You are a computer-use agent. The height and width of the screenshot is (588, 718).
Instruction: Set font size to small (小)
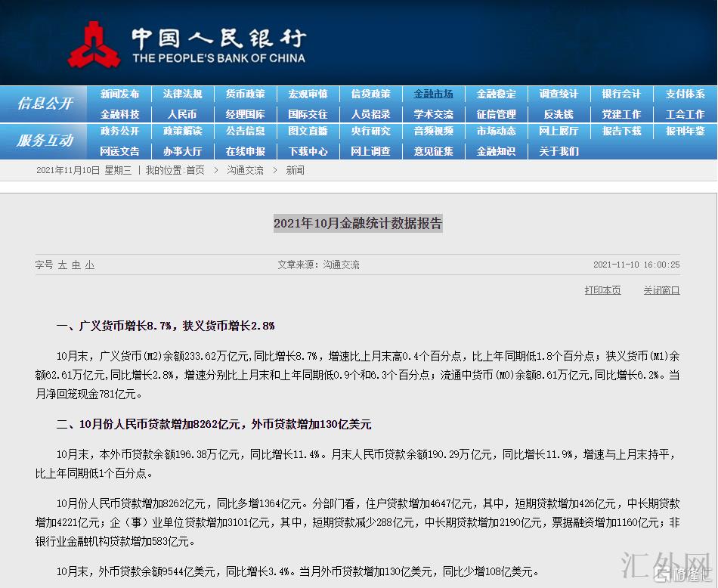coord(90,265)
